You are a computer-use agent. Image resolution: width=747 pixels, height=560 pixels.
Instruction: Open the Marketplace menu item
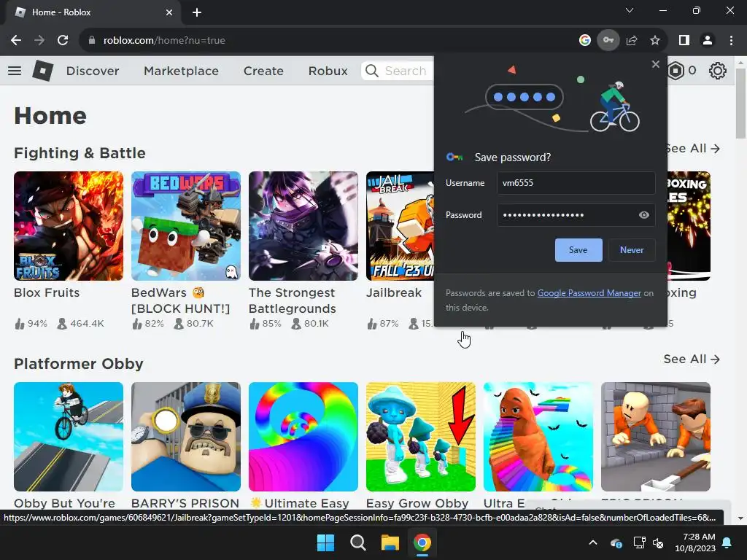tap(181, 71)
